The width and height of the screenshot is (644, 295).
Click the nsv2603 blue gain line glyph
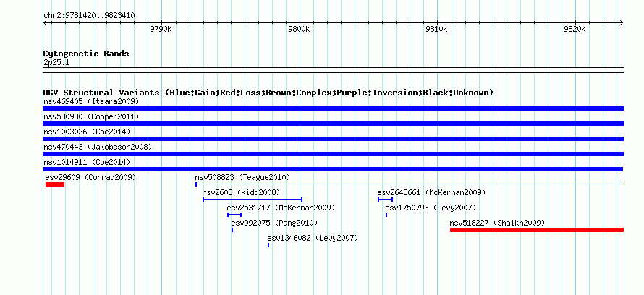point(253,200)
